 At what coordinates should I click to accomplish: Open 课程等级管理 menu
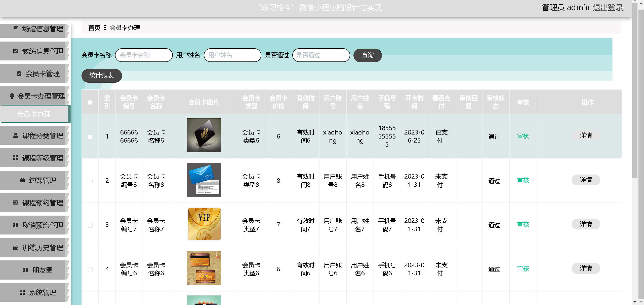[35, 158]
